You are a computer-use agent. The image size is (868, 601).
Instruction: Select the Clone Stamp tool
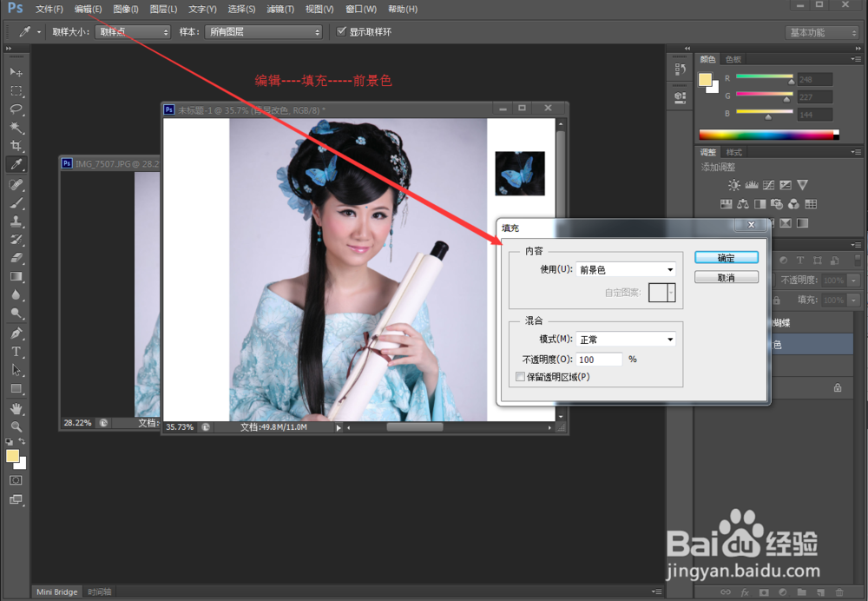pyautogui.click(x=16, y=221)
